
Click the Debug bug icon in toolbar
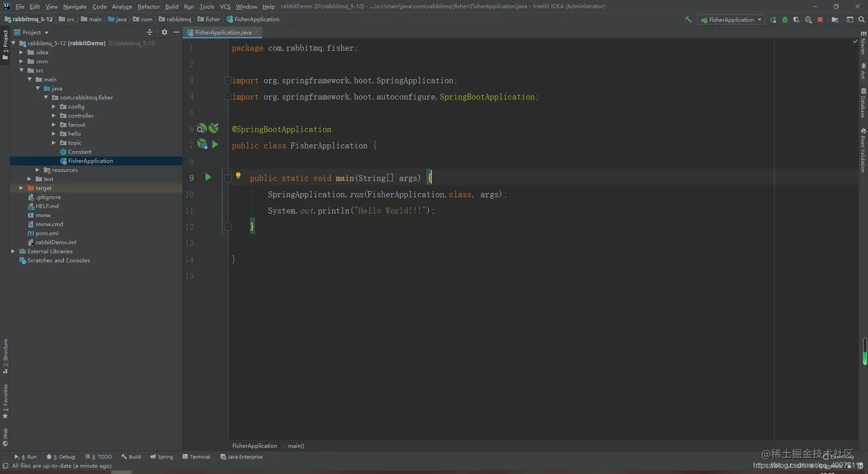point(785,20)
